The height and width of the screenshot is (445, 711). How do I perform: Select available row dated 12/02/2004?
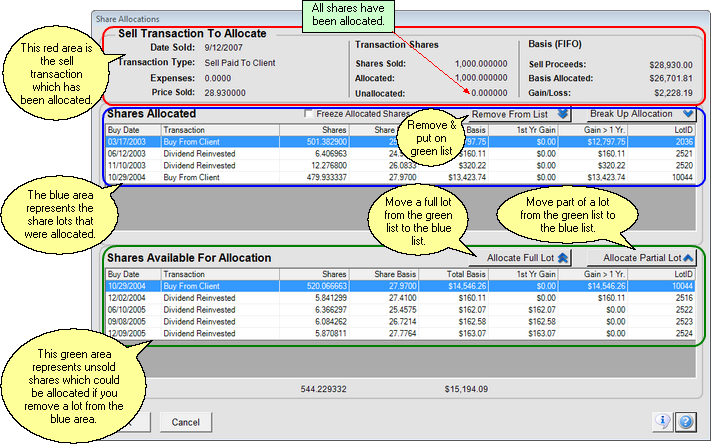400,298
